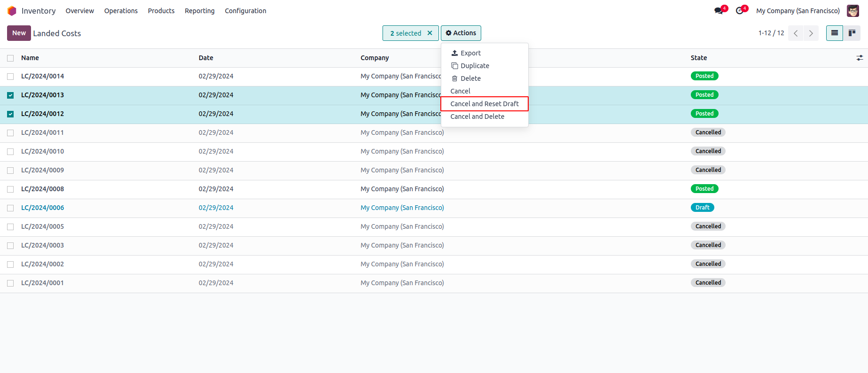Switch to list view
Screen dimensions: 868x373
[x=834, y=33]
